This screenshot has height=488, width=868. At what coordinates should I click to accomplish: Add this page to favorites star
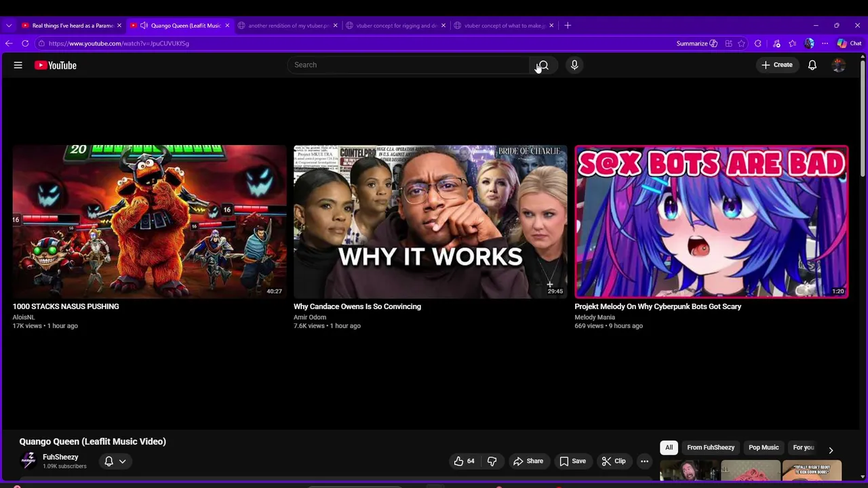click(742, 43)
